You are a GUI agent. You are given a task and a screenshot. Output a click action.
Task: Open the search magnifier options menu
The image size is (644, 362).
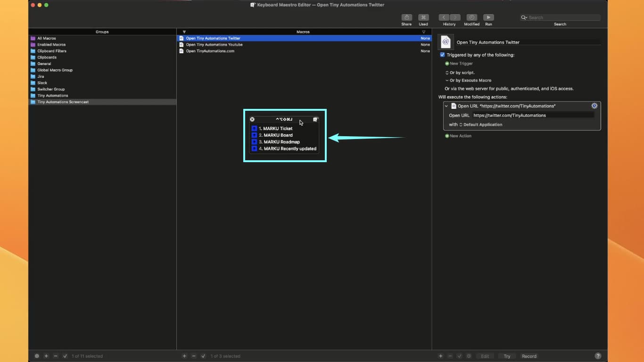(524, 17)
